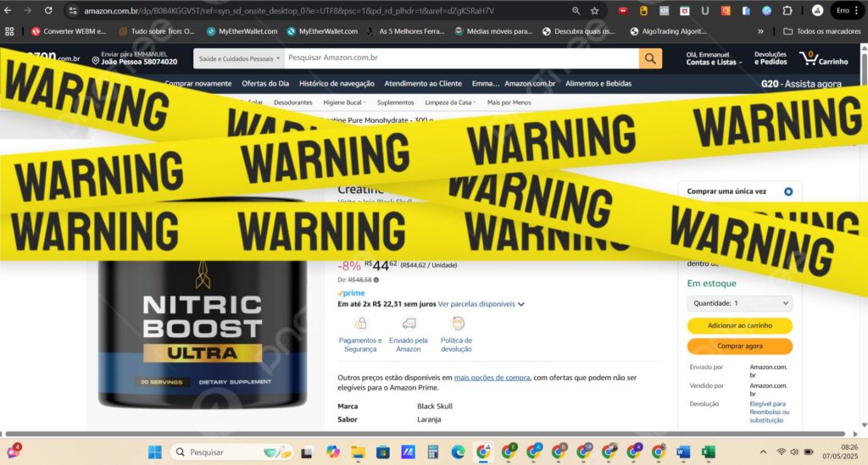Open the Chrome three-dot menu beside Erro
The height and width of the screenshot is (465, 868).
tap(856, 10)
